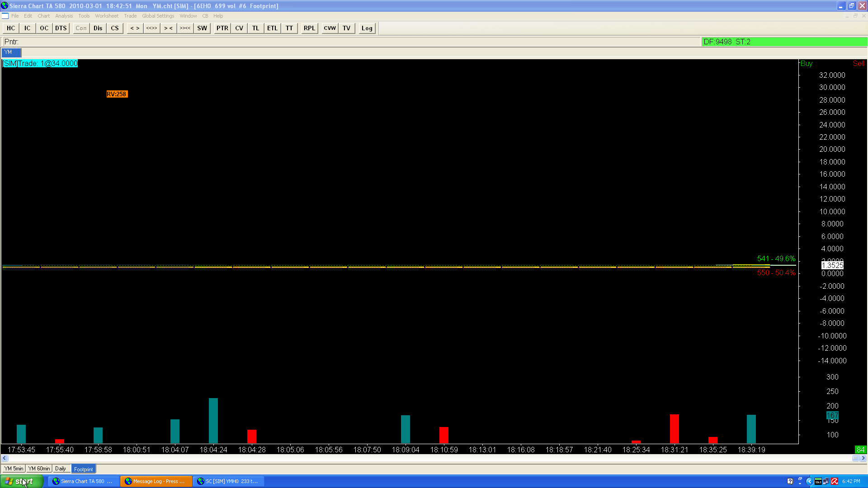Open SC [SIM] YMH0 taskbar button
Image resolution: width=868 pixels, height=488 pixels.
click(228, 481)
